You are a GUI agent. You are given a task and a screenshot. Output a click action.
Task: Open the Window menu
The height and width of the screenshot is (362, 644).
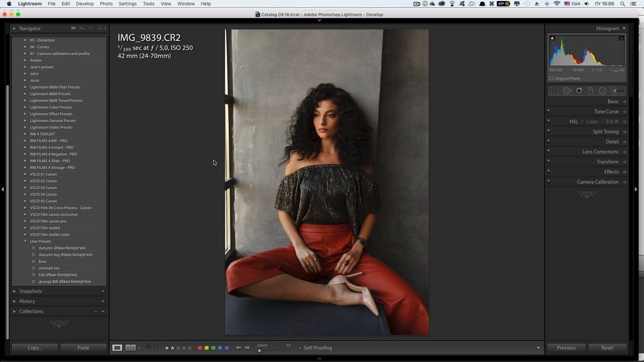186,4
